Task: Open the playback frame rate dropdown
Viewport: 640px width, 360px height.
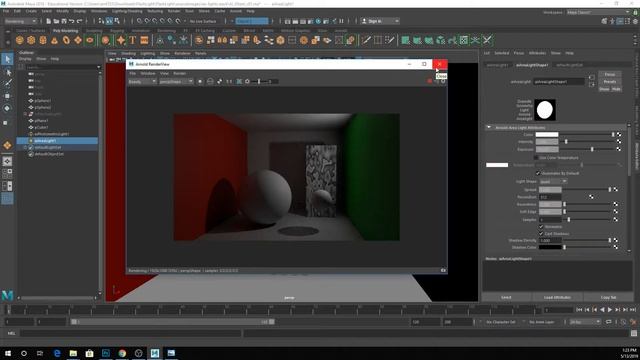Action: click(585, 322)
